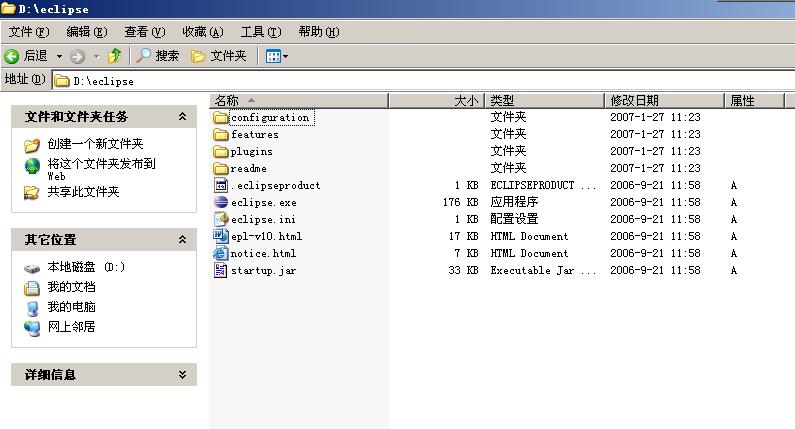This screenshot has width=795, height=429.
Task: Click 共享此文件夹 link
Action: tap(83, 192)
